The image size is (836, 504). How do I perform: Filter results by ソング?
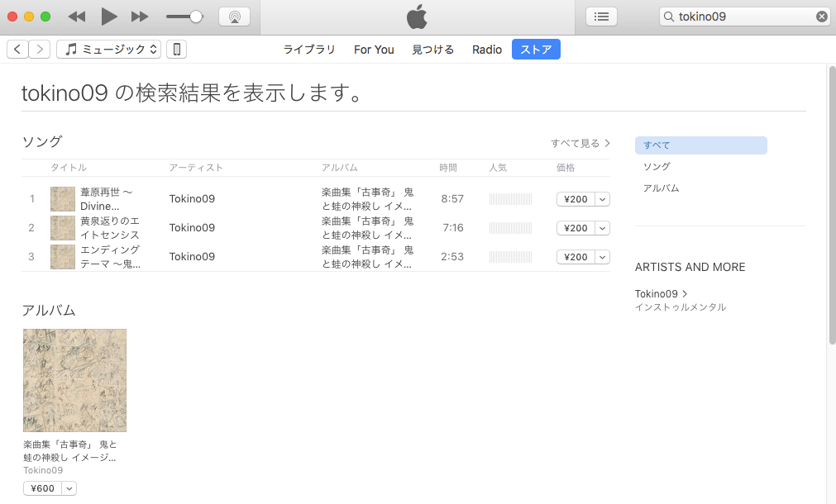pos(657,167)
